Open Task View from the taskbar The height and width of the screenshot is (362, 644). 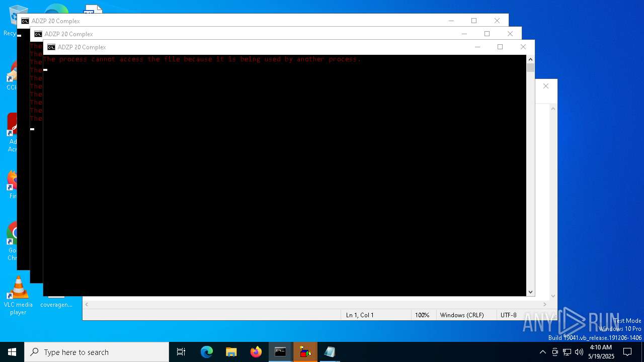click(181, 352)
